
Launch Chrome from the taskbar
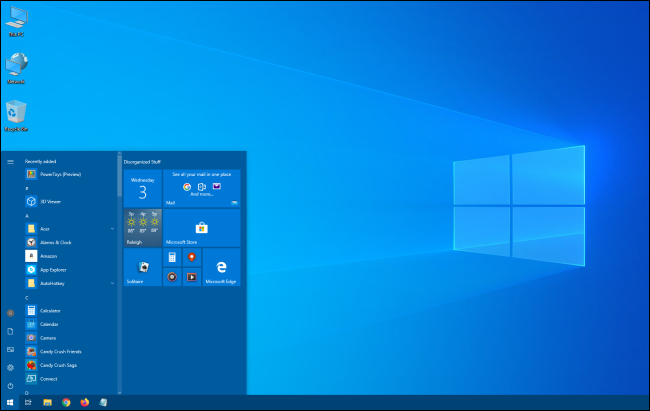click(66, 402)
